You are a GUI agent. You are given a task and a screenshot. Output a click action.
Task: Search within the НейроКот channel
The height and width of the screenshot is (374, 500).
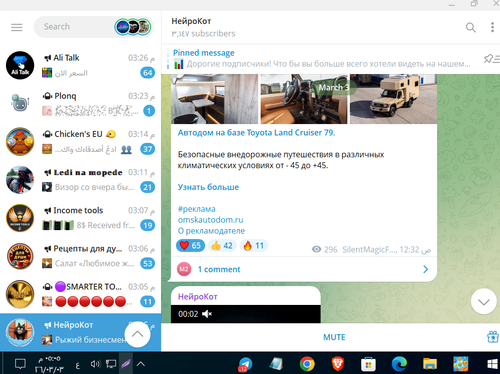pyautogui.click(x=470, y=27)
